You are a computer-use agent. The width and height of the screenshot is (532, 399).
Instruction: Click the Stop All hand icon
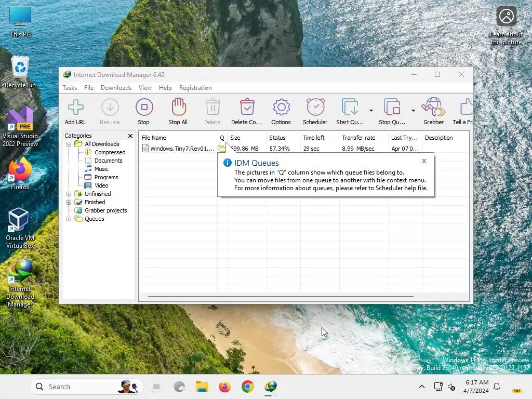pyautogui.click(x=179, y=107)
